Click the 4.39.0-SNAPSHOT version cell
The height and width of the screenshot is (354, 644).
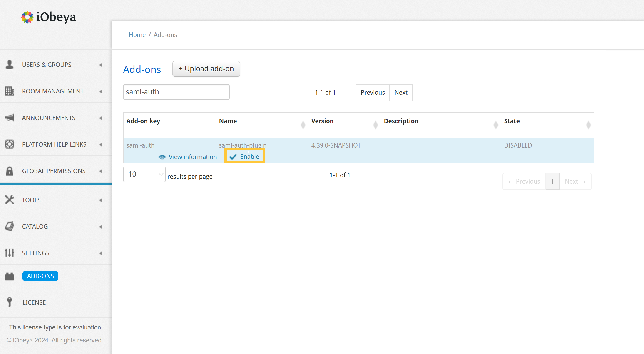click(x=336, y=145)
